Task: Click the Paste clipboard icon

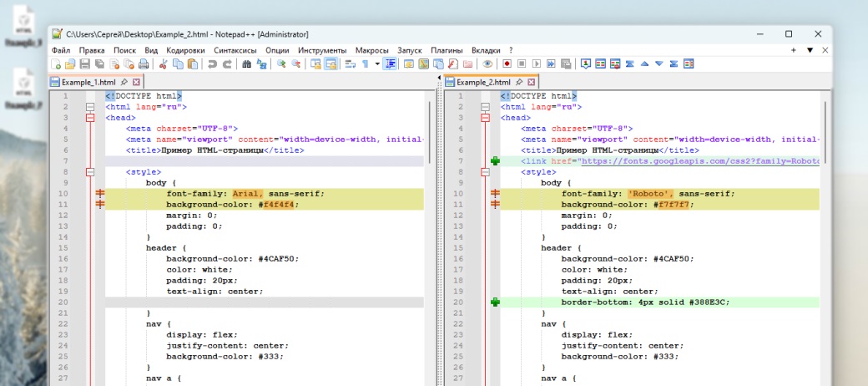Action: coord(192,63)
